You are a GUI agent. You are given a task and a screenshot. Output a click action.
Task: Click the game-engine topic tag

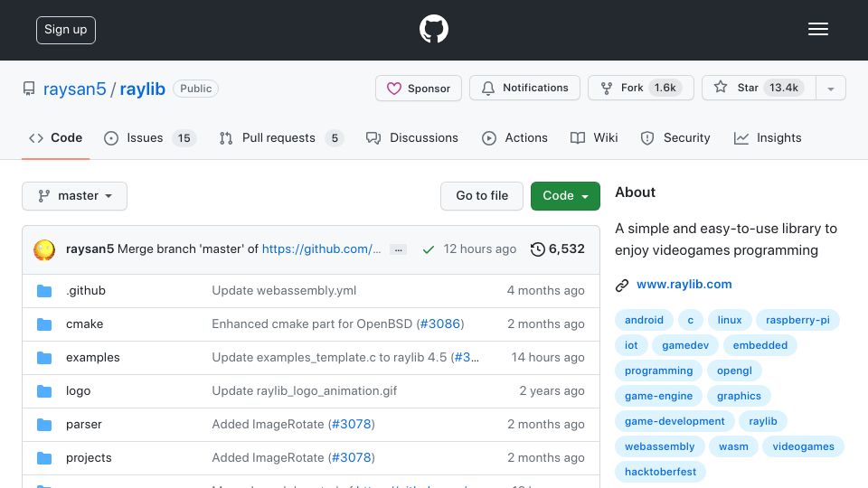point(659,396)
